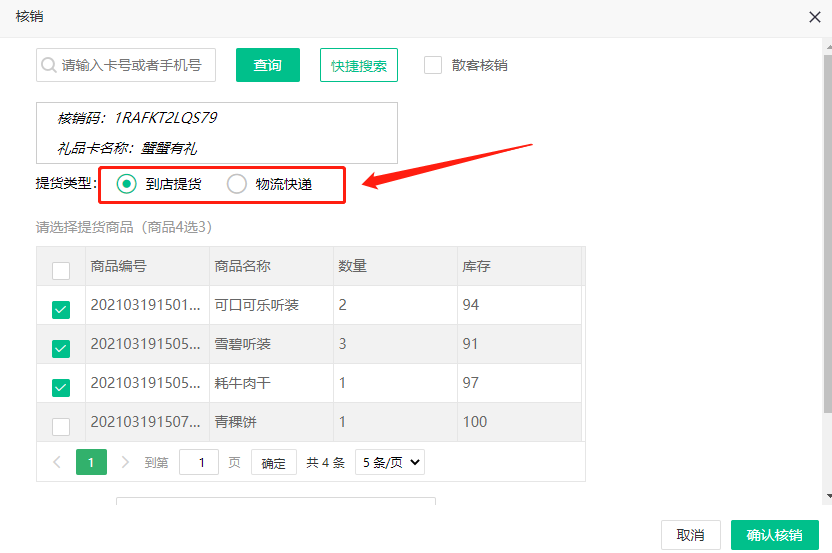The width and height of the screenshot is (832, 553).
Task: Go to next page arrow in pagination
Action: pos(125,462)
